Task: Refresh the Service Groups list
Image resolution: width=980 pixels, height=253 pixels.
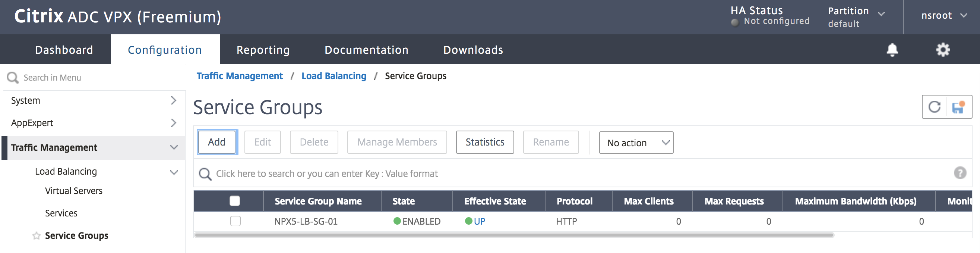Action: (x=934, y=107)
